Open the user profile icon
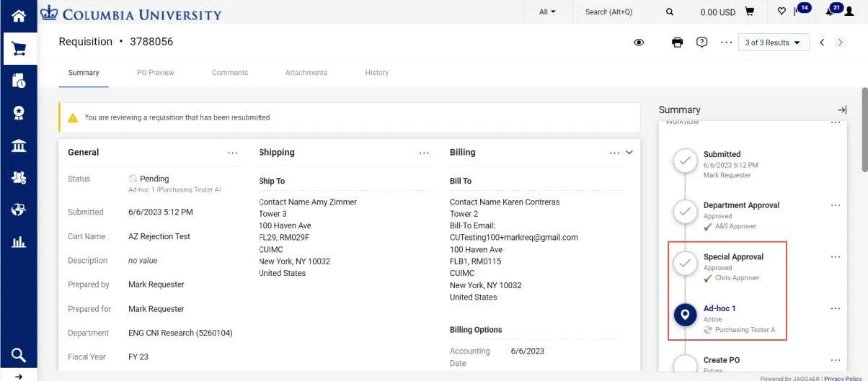The image size is (868, 381). (849, 12)
